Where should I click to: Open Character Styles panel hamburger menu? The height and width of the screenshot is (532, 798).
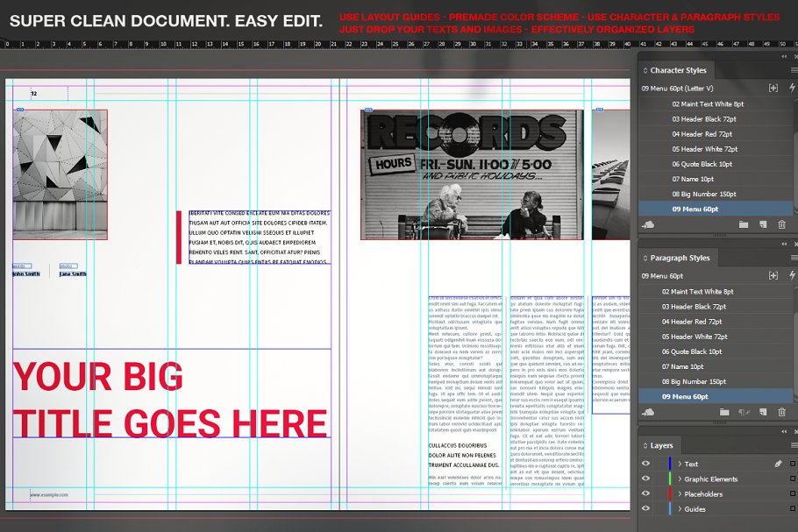793,70
